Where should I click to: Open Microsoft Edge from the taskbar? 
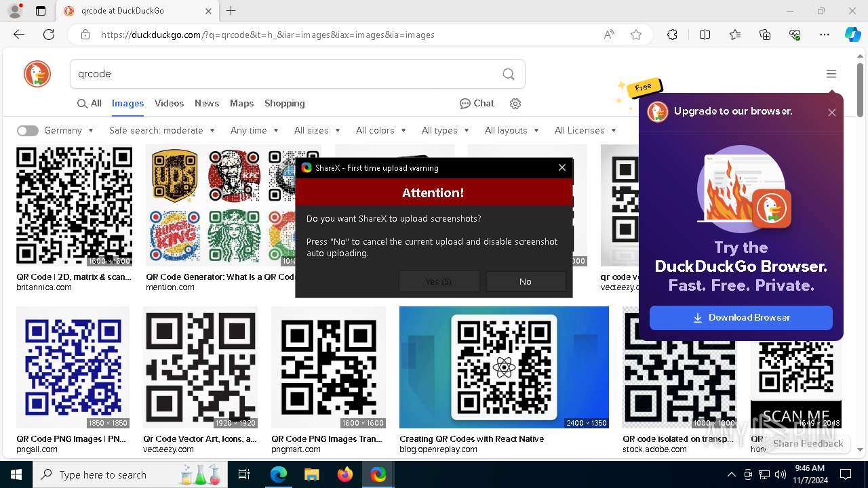pyautogui.click(x=279, y=474)
